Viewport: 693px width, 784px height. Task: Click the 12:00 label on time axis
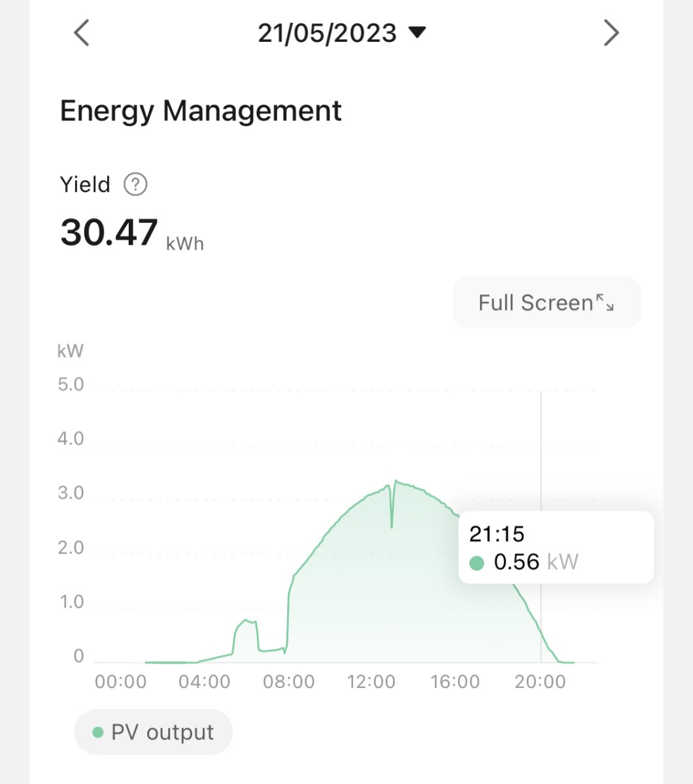tap(371, 682)
